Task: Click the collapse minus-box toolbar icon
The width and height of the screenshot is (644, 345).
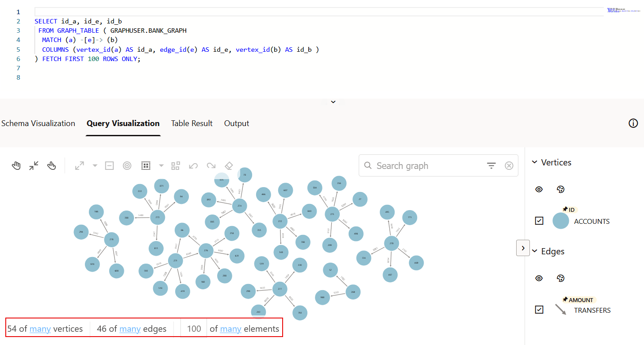Action: 109,166
